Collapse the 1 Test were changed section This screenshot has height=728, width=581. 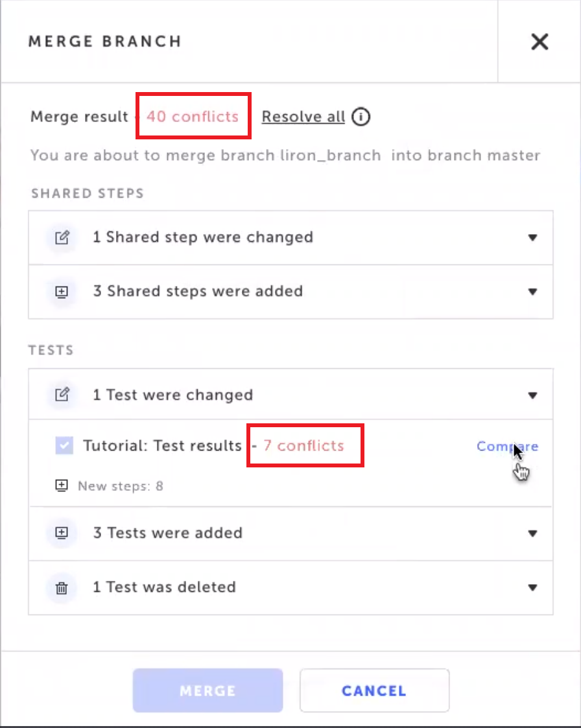point(532,395)
